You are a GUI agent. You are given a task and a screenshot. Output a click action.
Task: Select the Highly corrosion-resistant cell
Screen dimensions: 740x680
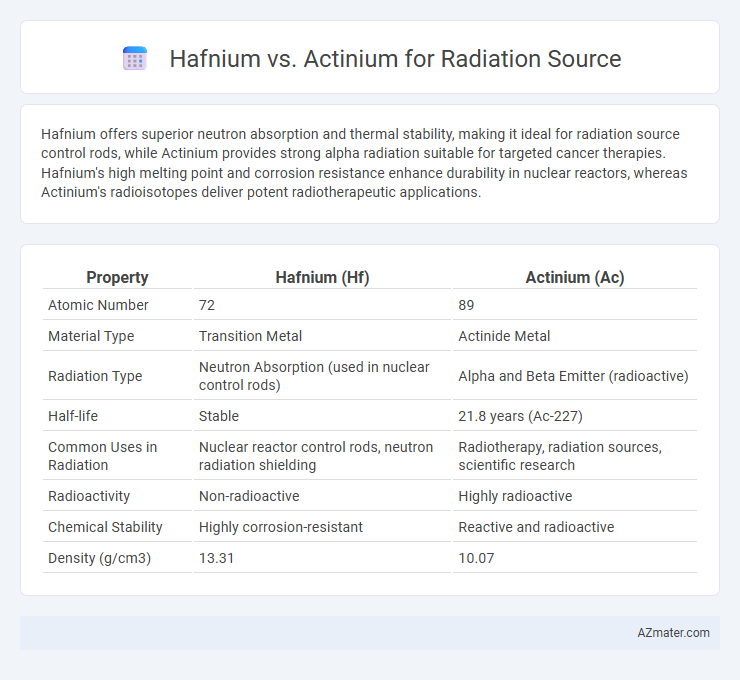[x=281, y=527]
